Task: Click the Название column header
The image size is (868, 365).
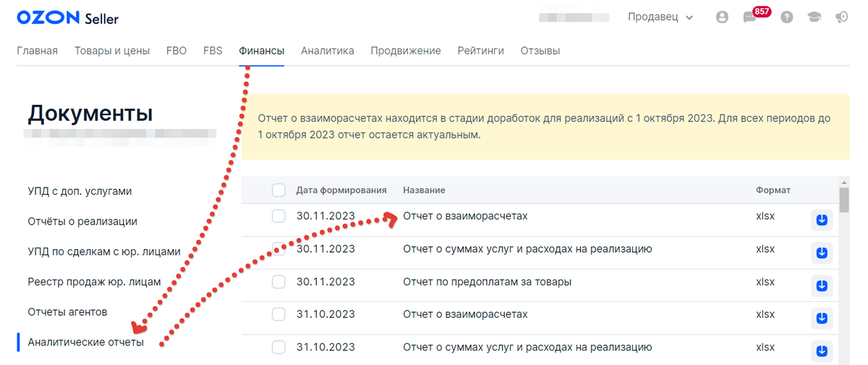Action: click(x=424, y=190)
